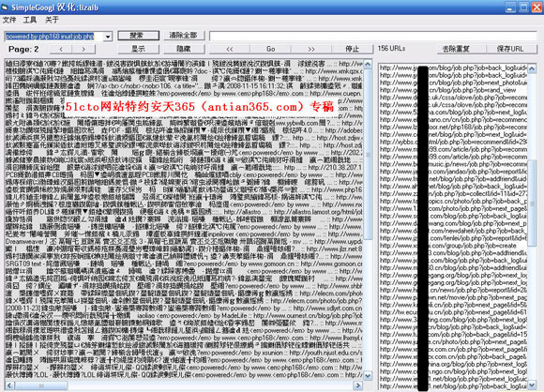Screen dimensions: 544x392
Task: Click the long empty text field at top
Action: 373,36
